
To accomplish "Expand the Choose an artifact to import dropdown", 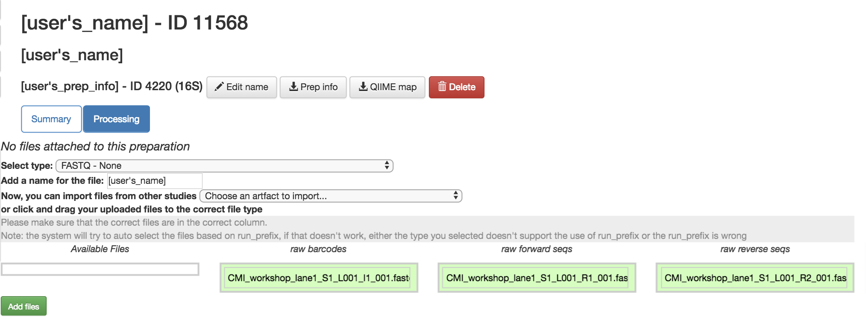I will [x=331, y=196].
